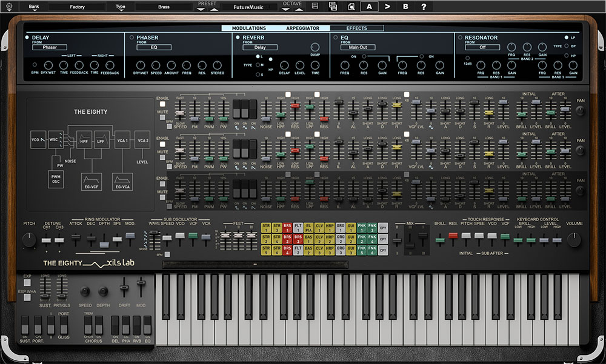This screenshot has height=364, width=606.
Task: Select the GUI 3 preset pad
Action: pos(351,250)
